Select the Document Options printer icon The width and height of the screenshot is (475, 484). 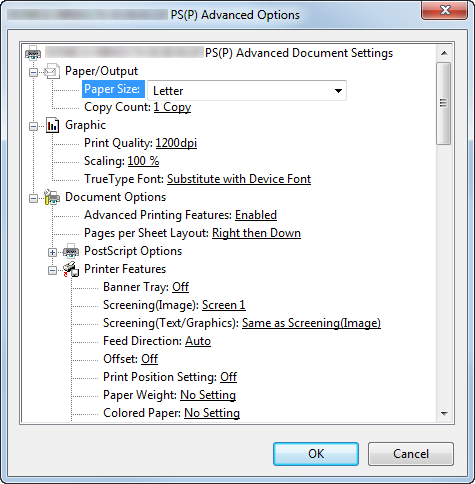tap(52, 197)
